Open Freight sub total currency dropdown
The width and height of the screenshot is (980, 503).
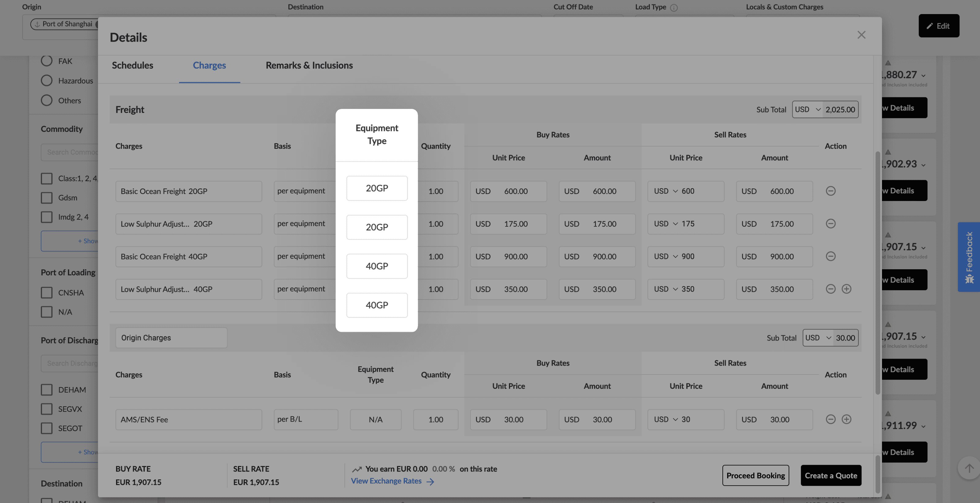click(807, 110)
